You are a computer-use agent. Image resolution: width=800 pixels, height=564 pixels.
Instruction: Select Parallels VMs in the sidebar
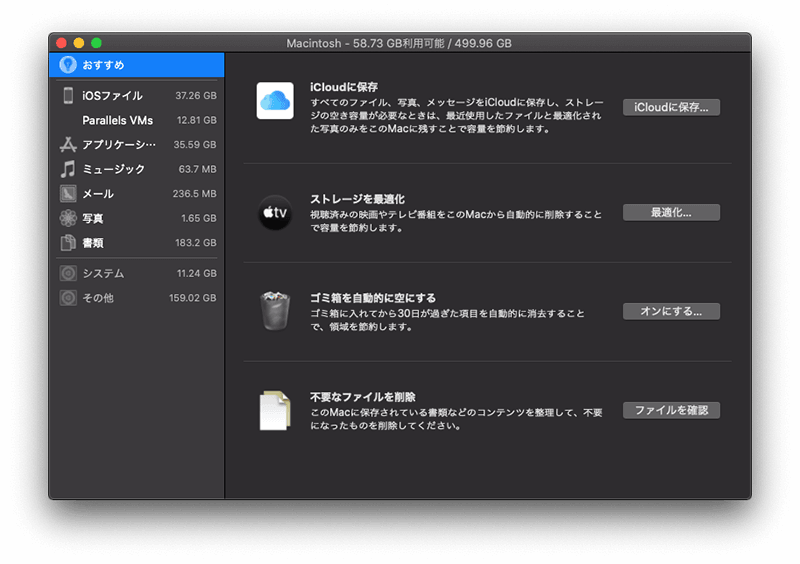coord(137,120)
